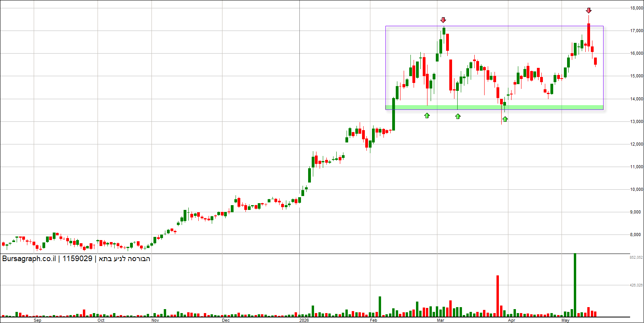Viewport: 644px width, 323px height.
Task: Click the 852,052 volume axis label
Action: (636, 258)
